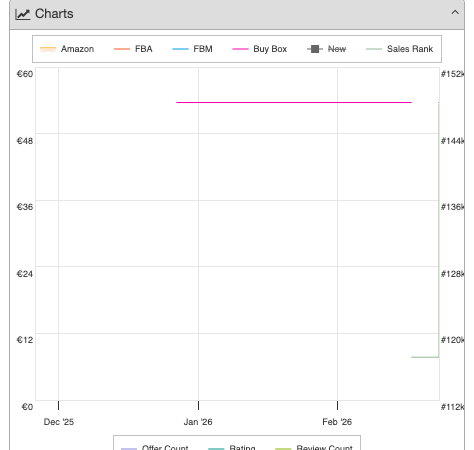Viewport: 474px width, 450px height.
Task: Click the Amazon orange legend swatch
Action: [x=48, y=49]
